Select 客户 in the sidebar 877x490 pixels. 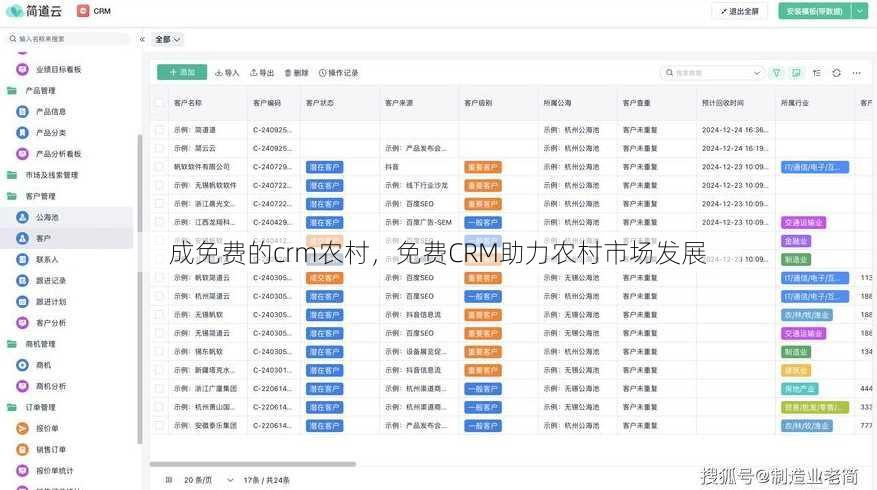pos(67,238)
